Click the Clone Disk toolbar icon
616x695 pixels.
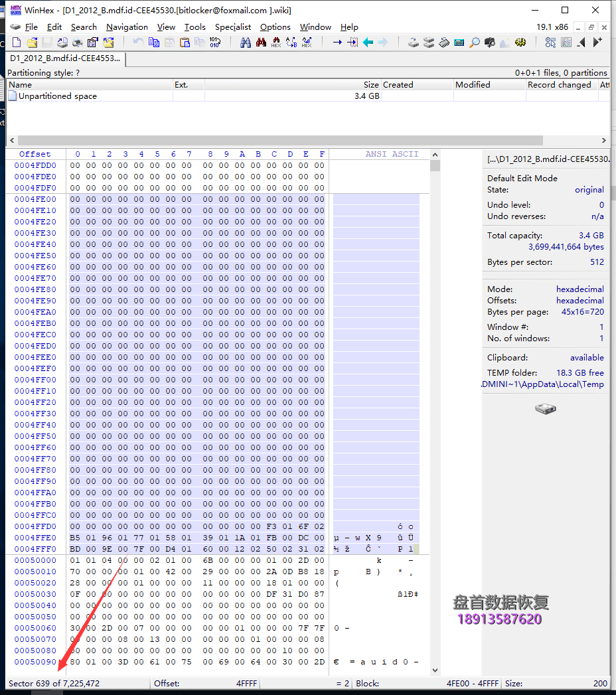pos(429,42)
